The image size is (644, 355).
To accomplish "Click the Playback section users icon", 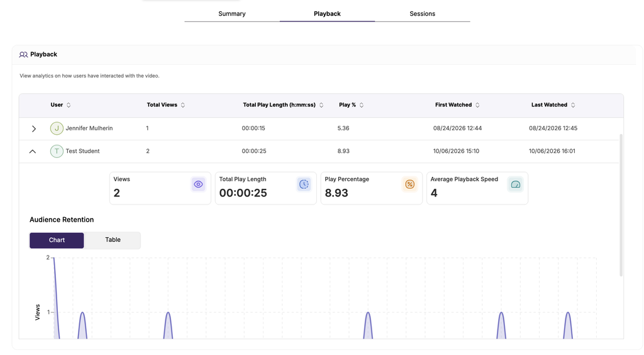I will tap(23, 54).
